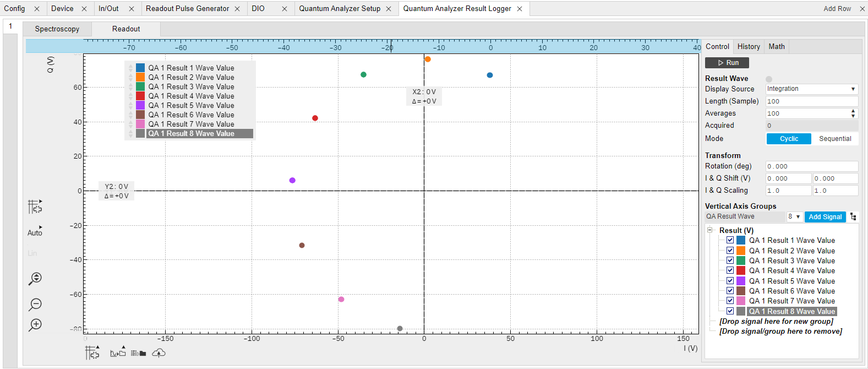Collapse the Result (V) tree group

pos(710,230)
